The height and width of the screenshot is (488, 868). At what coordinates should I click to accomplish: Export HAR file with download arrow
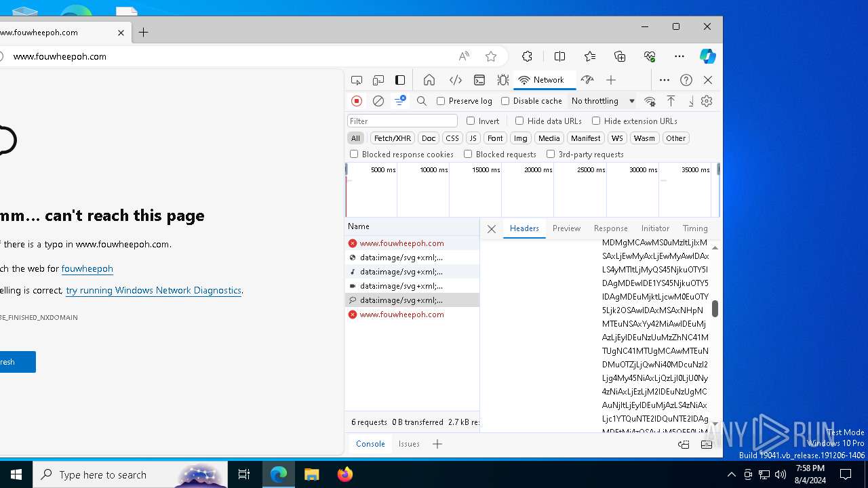click(x=691, y=101)
